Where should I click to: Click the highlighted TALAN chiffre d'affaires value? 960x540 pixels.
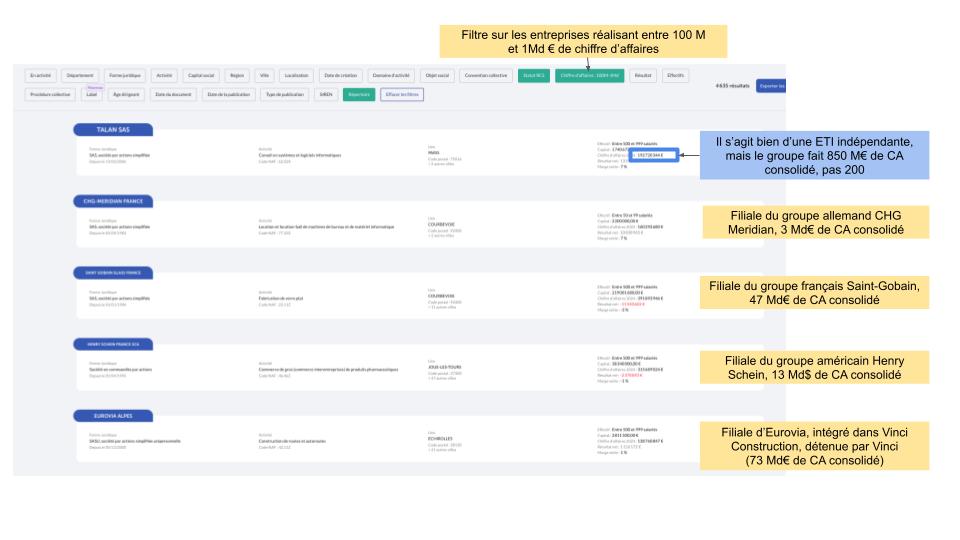[654, 157]
